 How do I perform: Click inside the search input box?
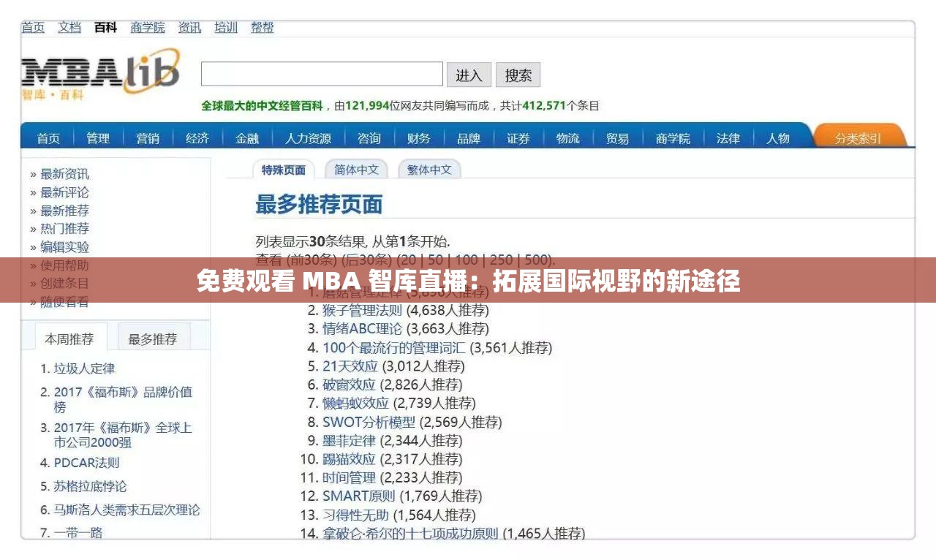pos(322,75)
